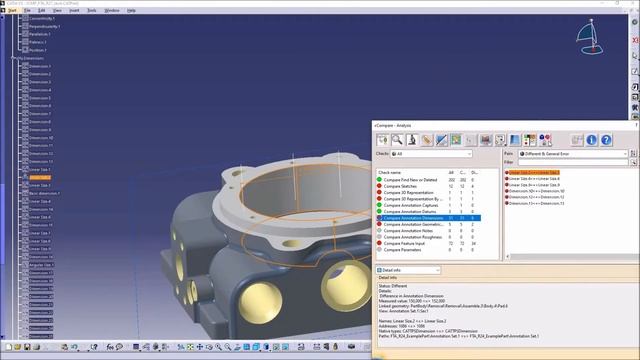The width and height of the screenshot is (640, 360).
Task: Select 'Dimension.7' in specification tree
Action: pos(40,114)
